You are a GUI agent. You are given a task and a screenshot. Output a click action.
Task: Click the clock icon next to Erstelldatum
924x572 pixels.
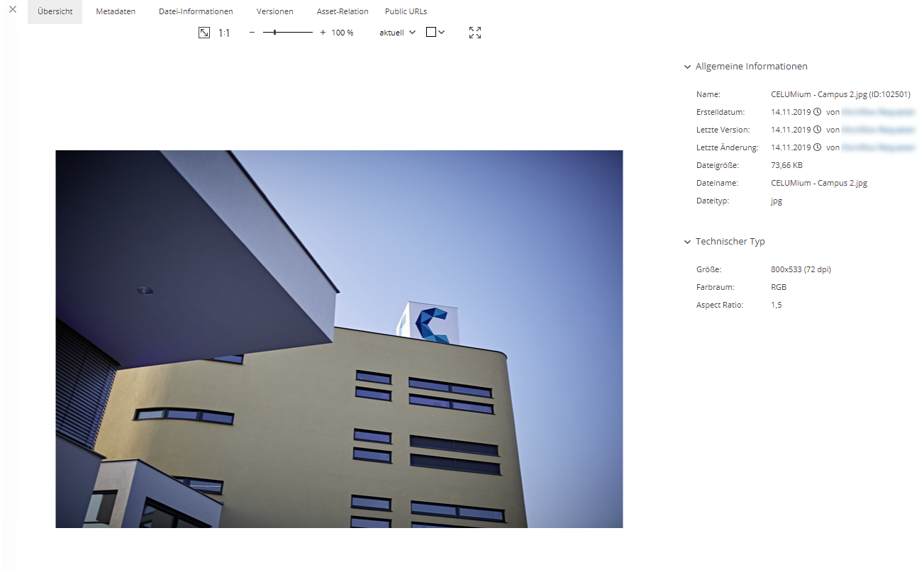click(817, 112)
